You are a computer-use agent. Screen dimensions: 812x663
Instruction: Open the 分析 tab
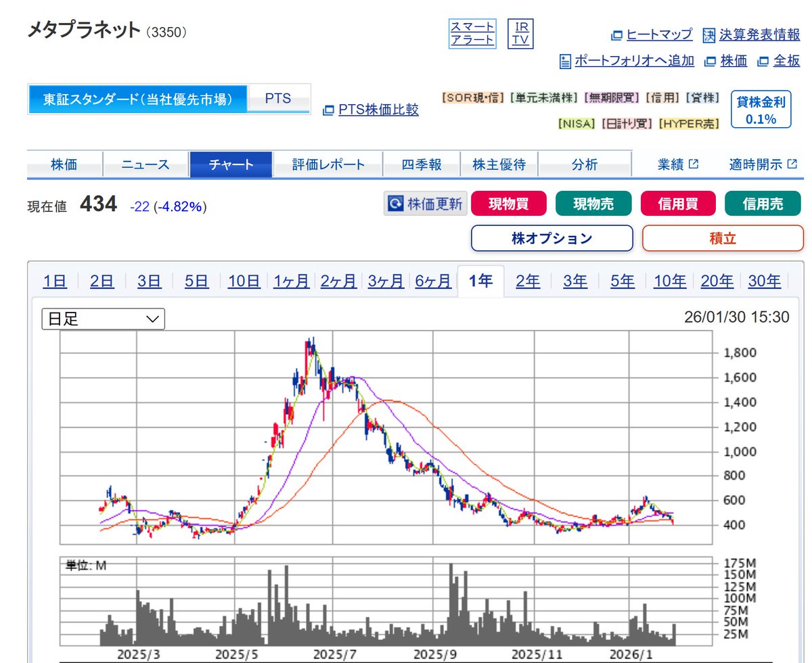[585, 164]
